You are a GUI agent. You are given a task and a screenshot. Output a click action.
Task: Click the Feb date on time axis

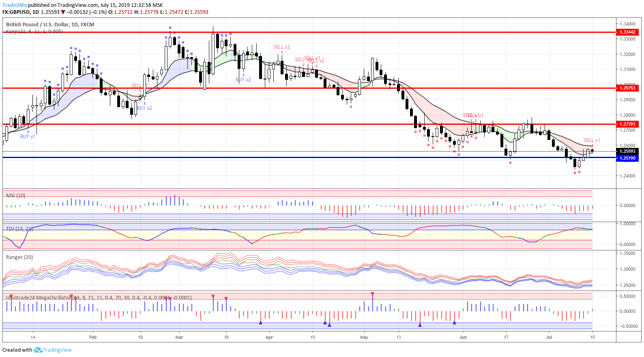coord(93,337)
